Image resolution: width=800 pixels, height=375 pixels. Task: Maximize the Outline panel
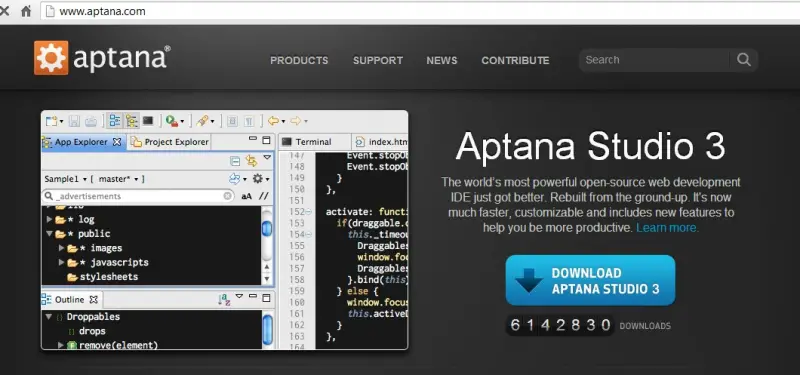266,298
